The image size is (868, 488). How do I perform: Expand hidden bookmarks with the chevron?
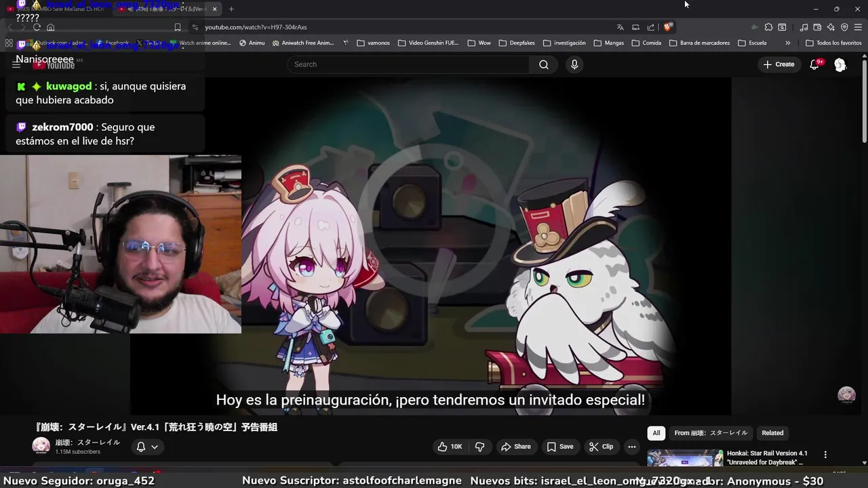(x=788, y=43)
